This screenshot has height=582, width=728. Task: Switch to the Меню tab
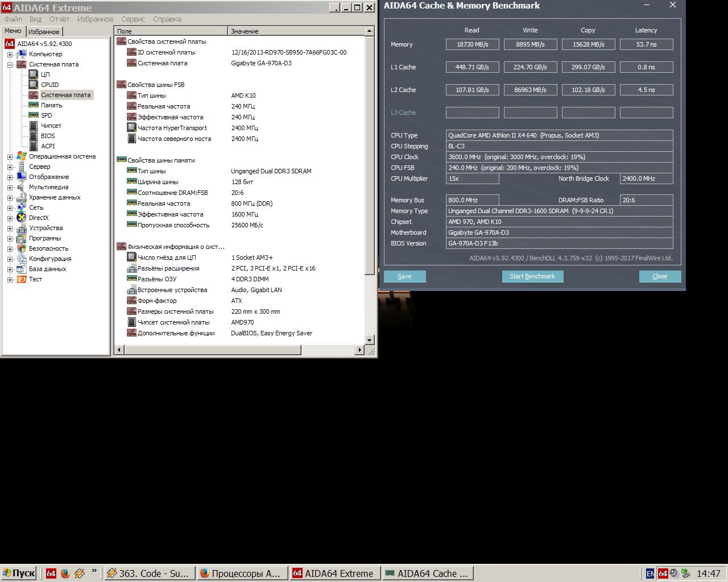click(x=13, y=31)
